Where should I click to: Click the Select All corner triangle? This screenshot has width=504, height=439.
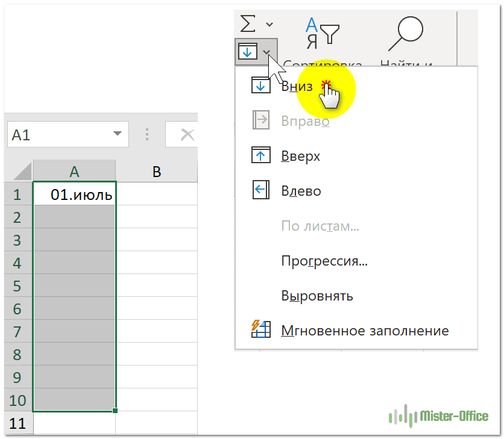pos(22,173)
